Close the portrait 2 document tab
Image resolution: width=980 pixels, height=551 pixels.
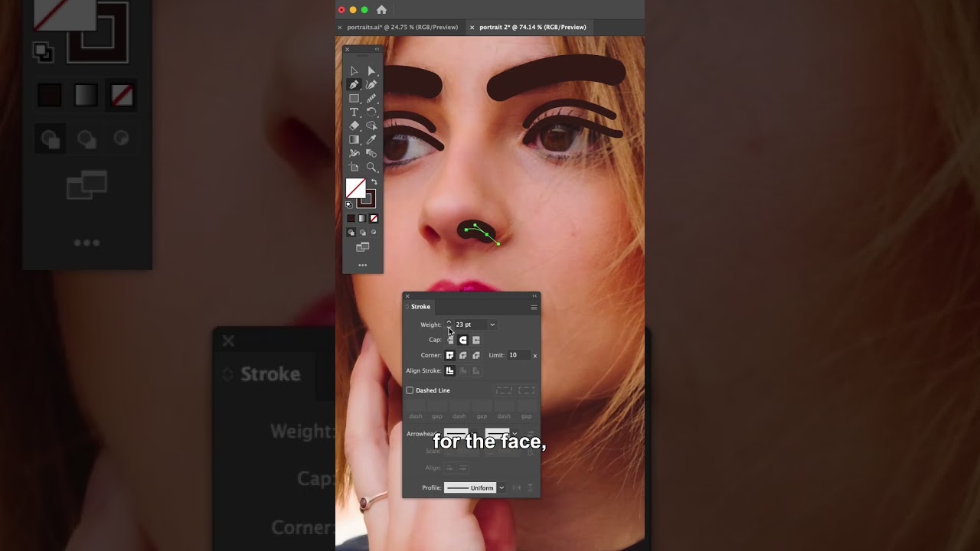click(x=472, y=28)
